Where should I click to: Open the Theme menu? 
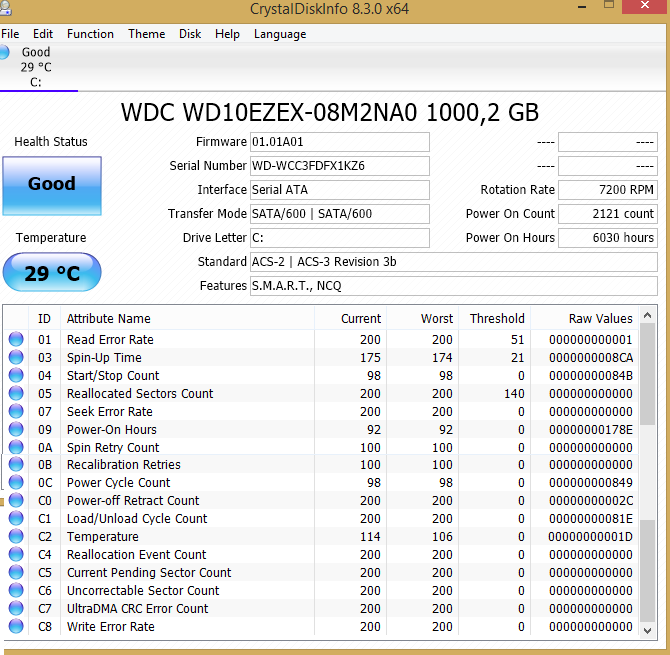click(147, 34)
